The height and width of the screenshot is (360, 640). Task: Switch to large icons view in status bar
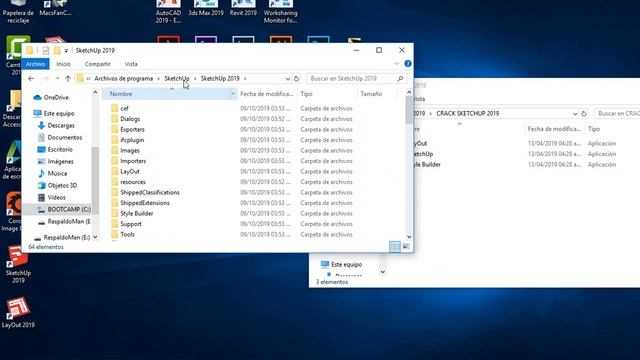coord(406,247)
